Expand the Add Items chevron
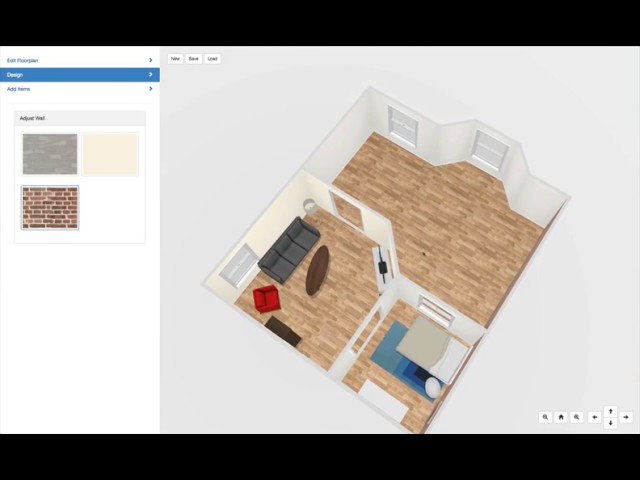 (x=151, y=89)
